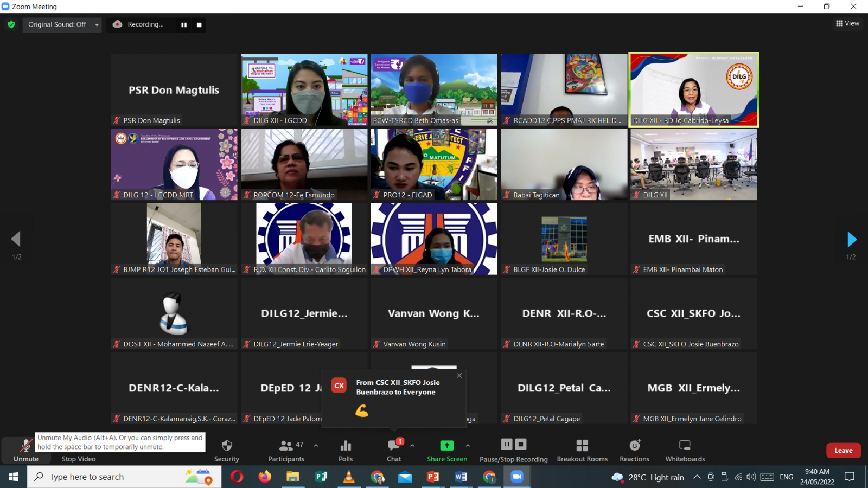Open VLC media player from taskbar
Image resolution: width=868 pixels, height=488 pixels.
pos(349,477)
